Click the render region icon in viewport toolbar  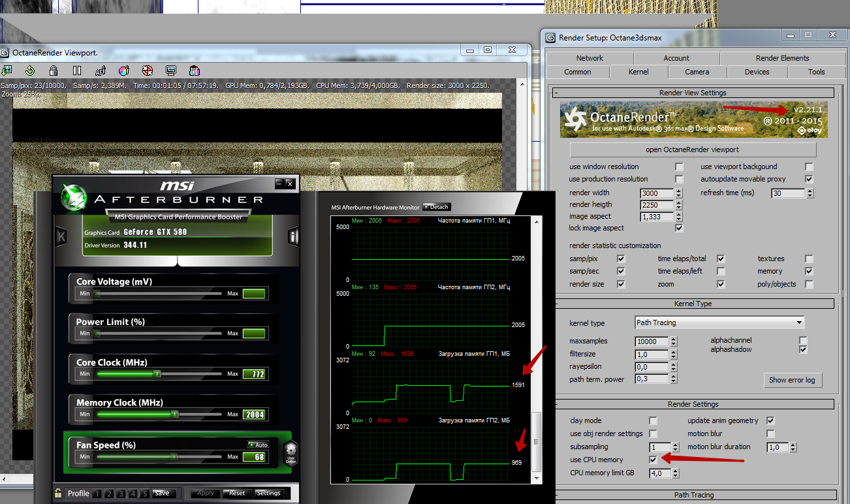(x=195, y=71)
